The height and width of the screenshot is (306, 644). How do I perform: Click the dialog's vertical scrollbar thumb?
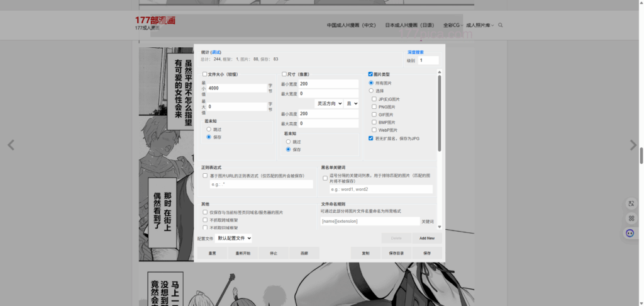coord(440,113)
